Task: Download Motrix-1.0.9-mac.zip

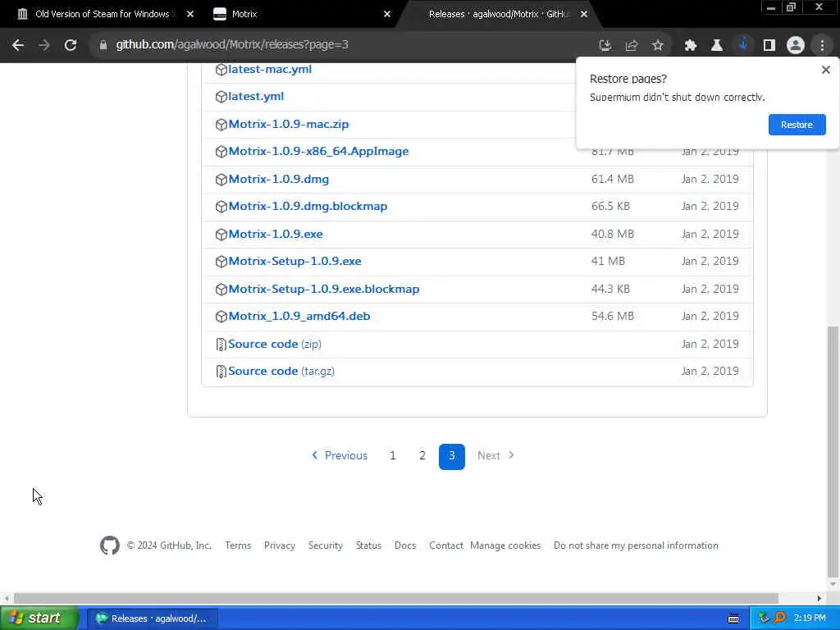Action: 289,125
